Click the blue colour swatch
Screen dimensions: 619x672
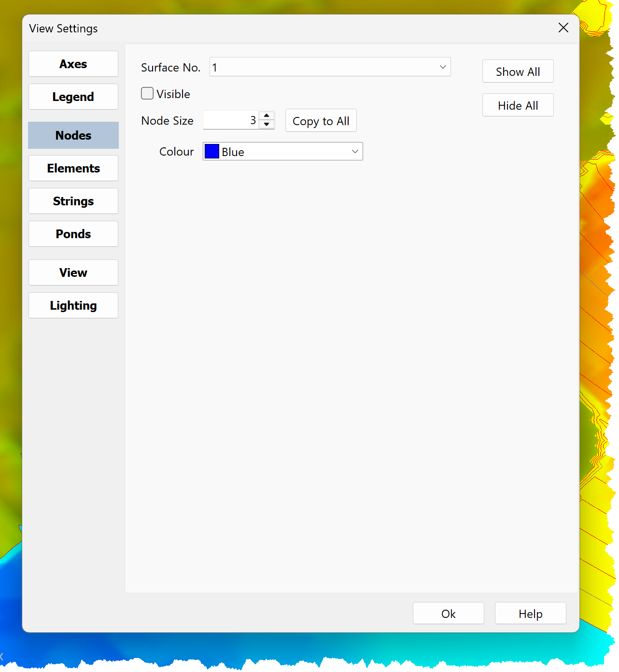tap(212, 151)
